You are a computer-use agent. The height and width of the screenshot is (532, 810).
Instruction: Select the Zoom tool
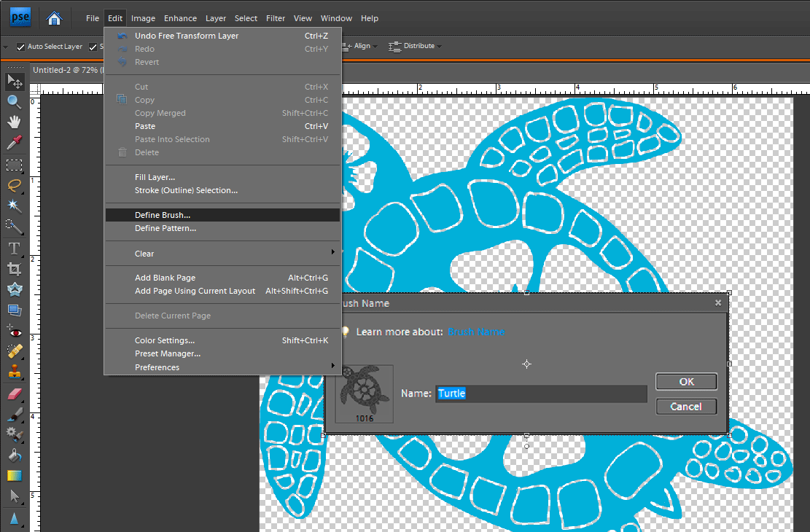tap(14, 101)
